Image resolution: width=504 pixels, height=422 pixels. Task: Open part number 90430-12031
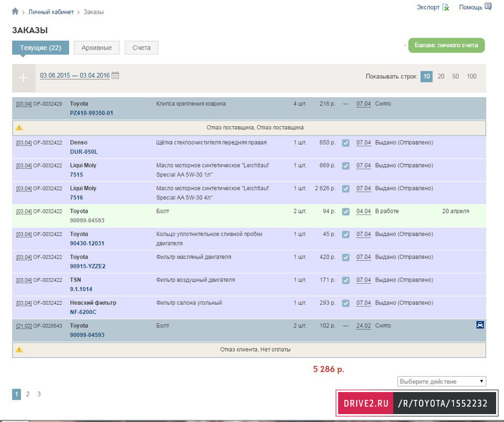(87, 243)
